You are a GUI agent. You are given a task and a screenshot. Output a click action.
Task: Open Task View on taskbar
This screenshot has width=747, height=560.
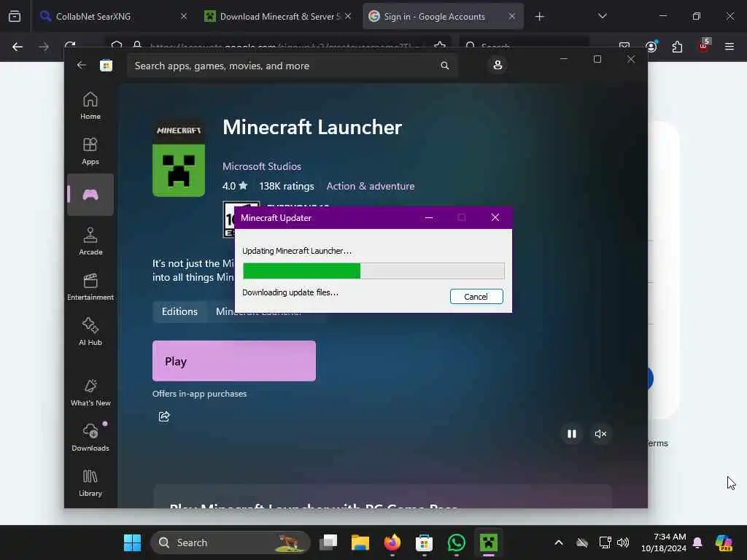pos(328,542)
